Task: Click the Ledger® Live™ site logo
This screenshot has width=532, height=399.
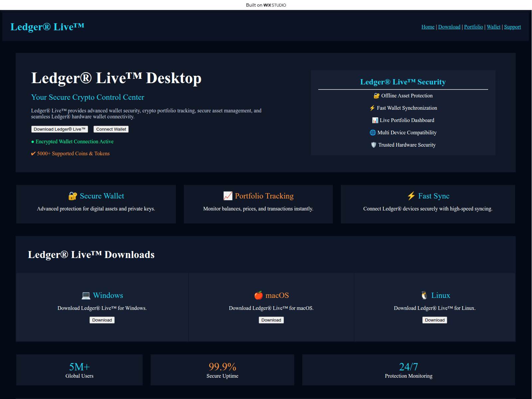Action: tap(47, 27)
